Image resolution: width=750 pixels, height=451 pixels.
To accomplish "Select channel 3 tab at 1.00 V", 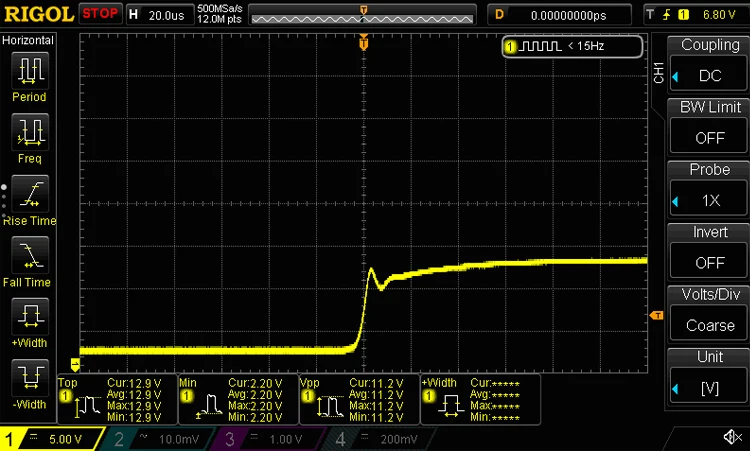I will pyautogui.click(x=271, y=439).
